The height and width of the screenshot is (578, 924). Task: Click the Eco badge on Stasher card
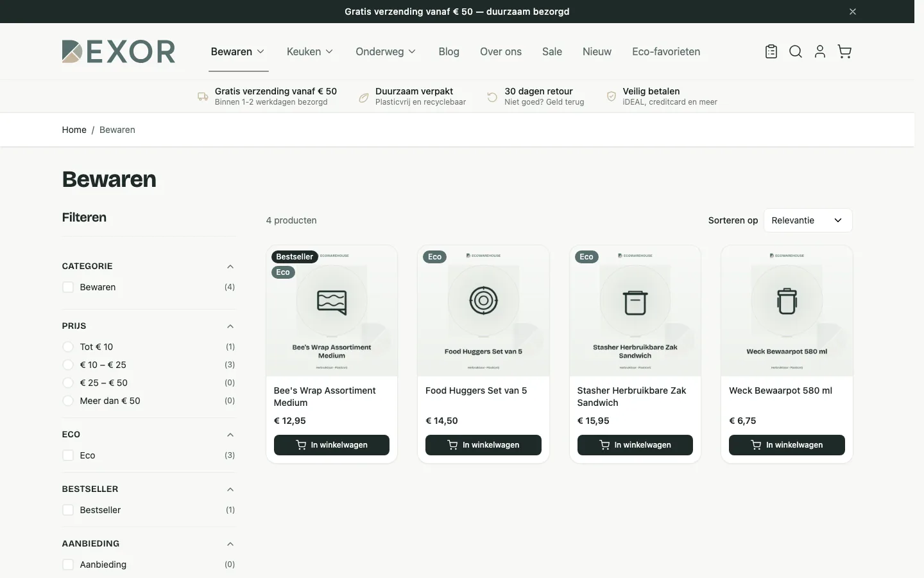(586, 257)
